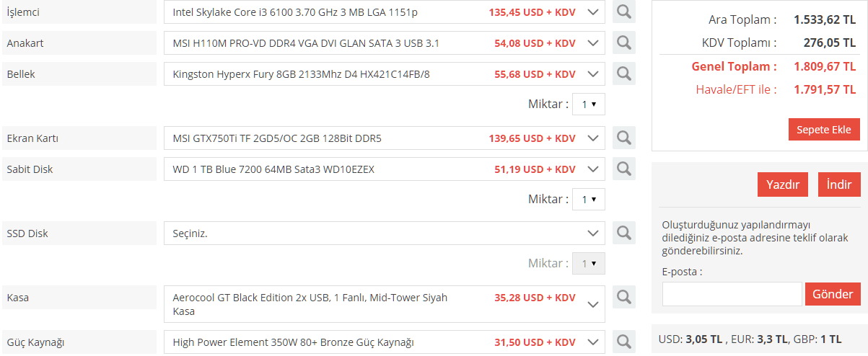868x356 pixels.
Task: Click the Güç Kaynağı search icon
Action: tap(624, 342)
